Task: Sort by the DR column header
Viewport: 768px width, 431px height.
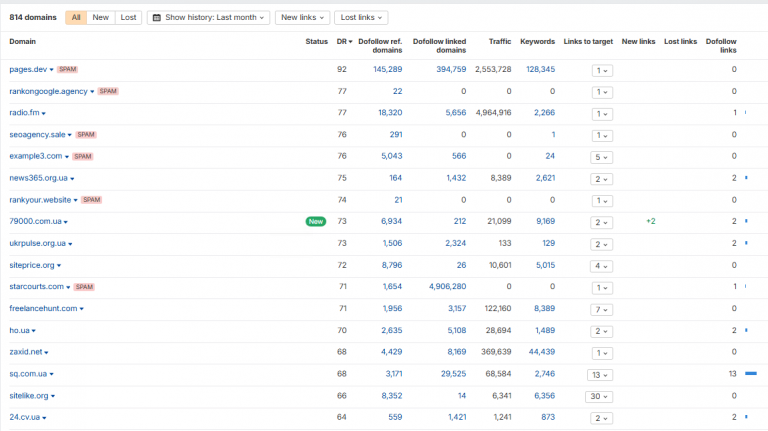Action: (x=344, y=42)
